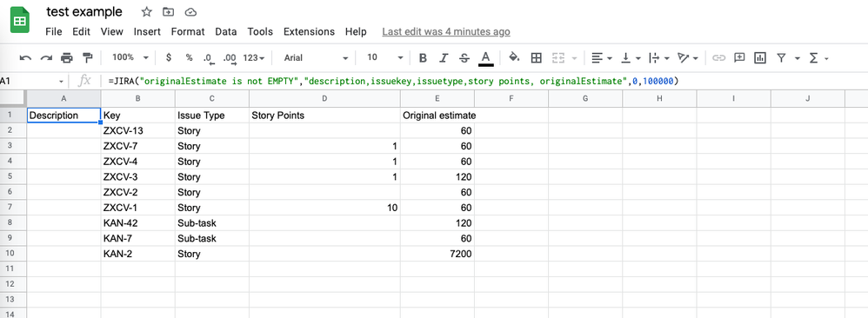This screenshot has height=318, width=868.
Task: Open the Google Sheets home icon
Action: point(20,20)
